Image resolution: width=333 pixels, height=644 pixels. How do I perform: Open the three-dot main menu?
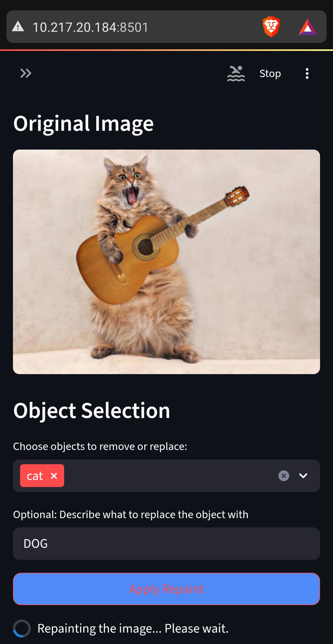click(307, 73)
